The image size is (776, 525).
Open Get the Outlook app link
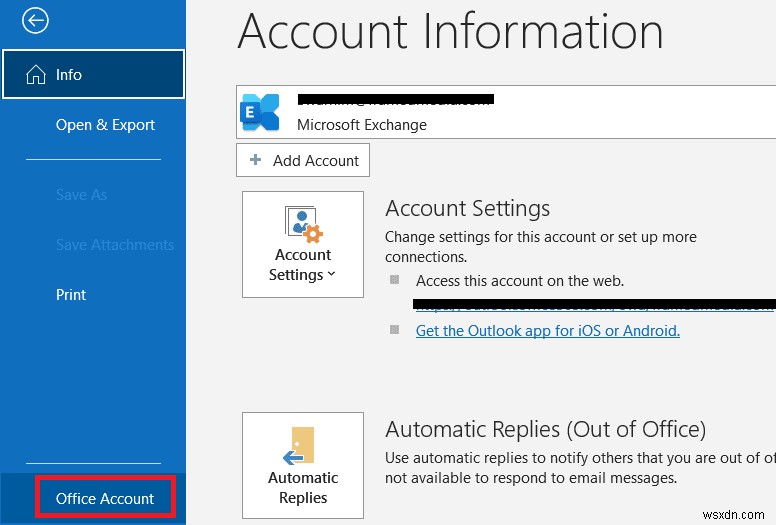[x=547, y=330]
